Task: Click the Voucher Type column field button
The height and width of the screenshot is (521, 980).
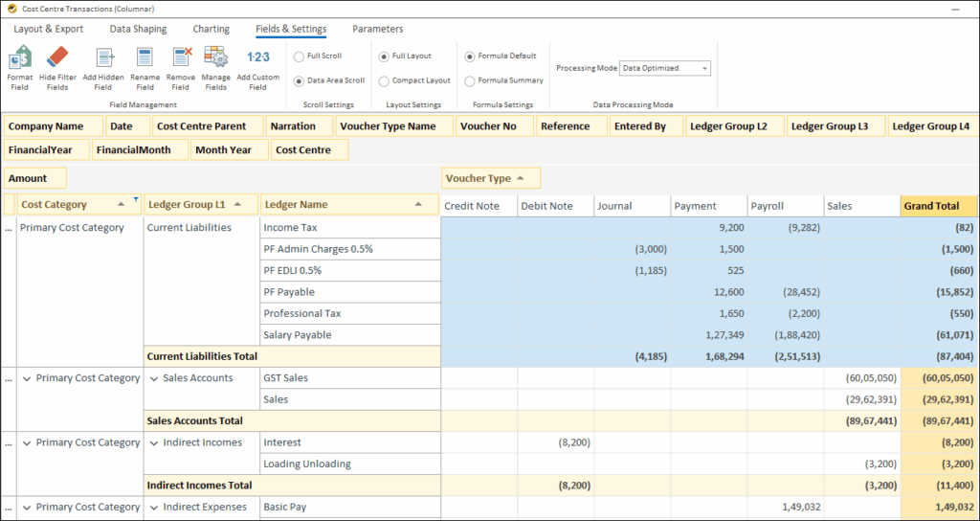Action: [x=490, y=178]
